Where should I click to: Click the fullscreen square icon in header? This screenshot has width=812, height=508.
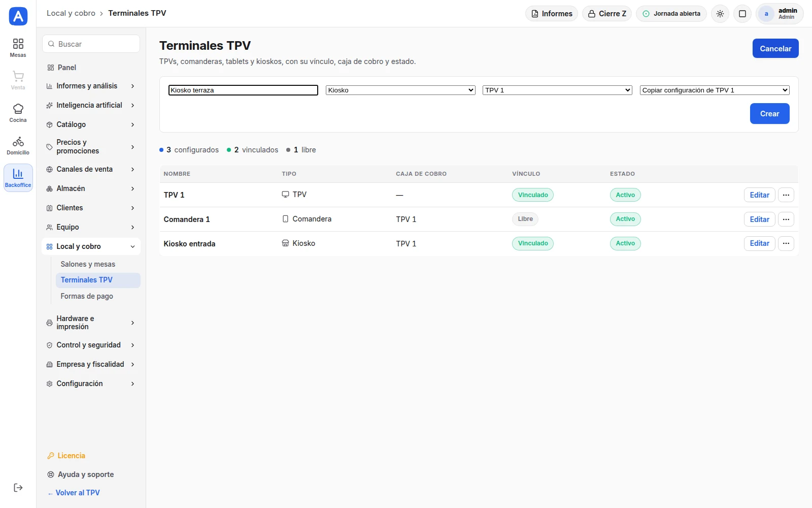point(742,14)
